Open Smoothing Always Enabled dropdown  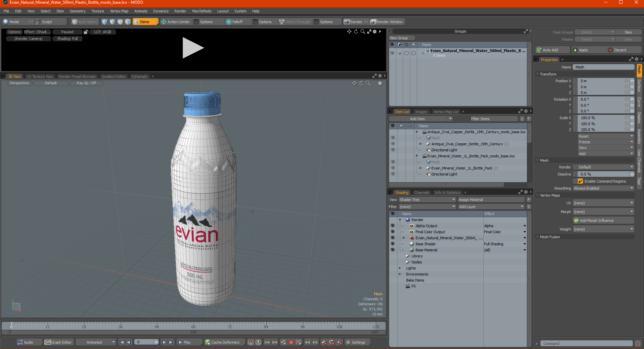tap(603, 188)
